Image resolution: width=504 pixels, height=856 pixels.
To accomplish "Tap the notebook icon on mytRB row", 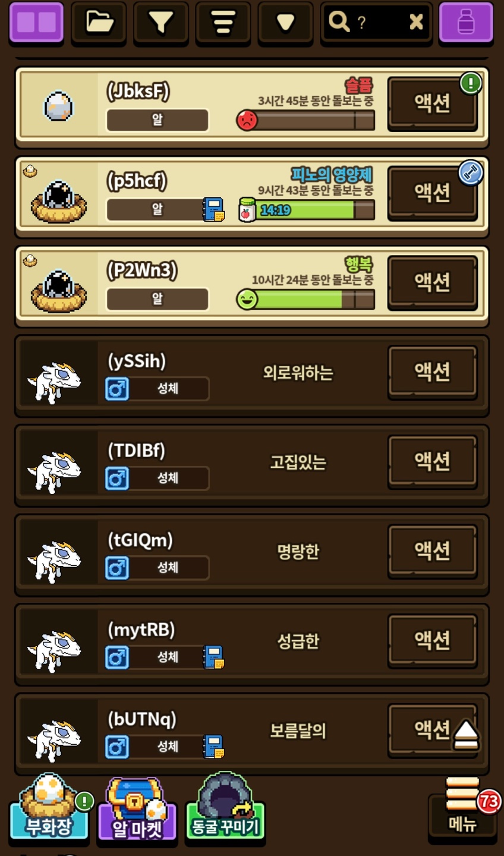I will [213, 657].
